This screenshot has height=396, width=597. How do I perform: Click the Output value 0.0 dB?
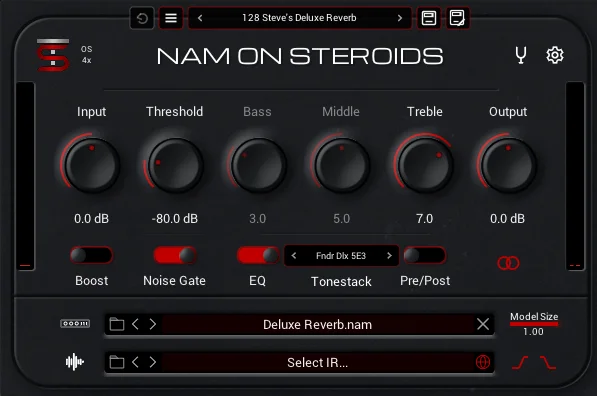click(508, 219)
